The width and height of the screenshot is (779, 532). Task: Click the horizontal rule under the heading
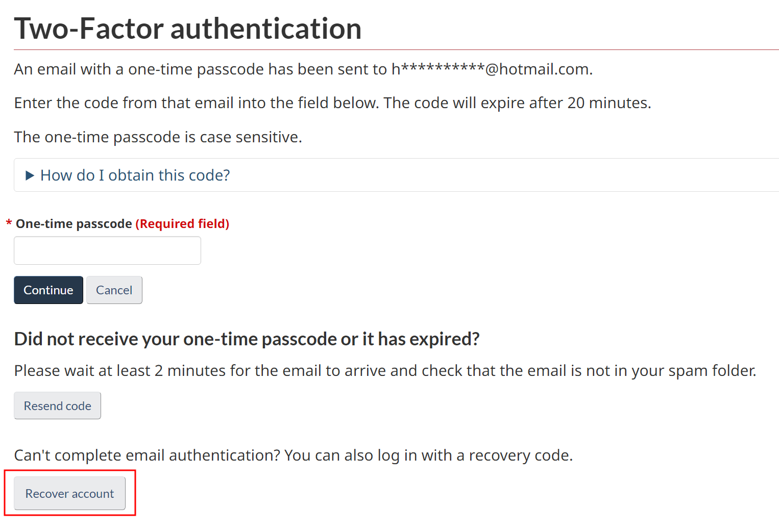396,50
